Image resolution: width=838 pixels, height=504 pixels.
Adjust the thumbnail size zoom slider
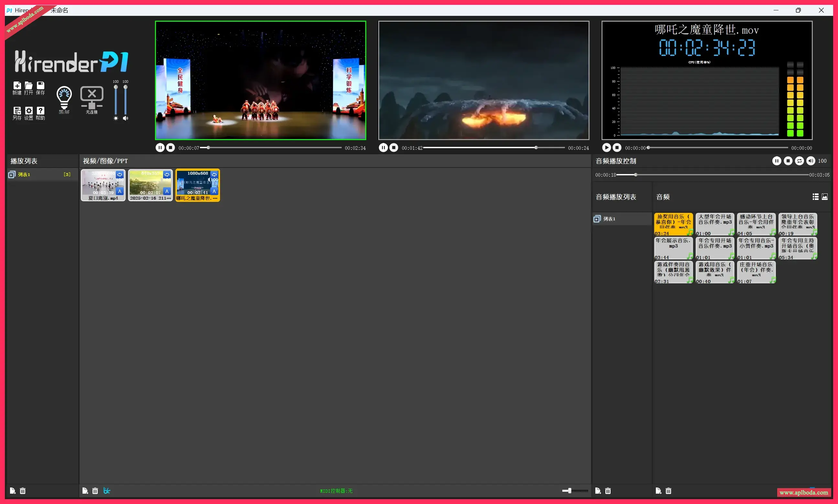coord(575,491)
